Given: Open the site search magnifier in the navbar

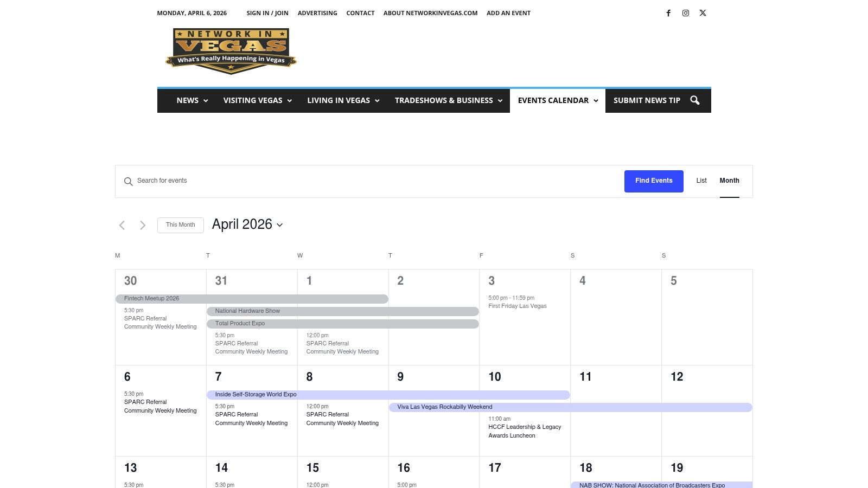Looking at the screenshot, I should click(695, 100).
